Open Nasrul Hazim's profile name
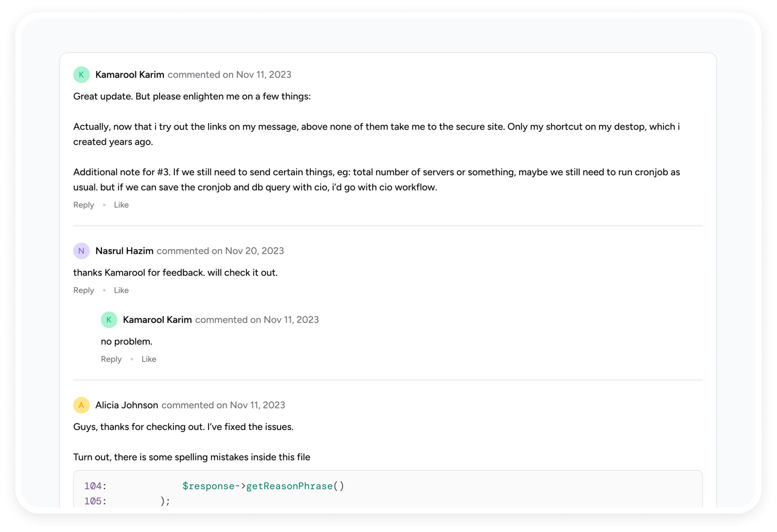The height and width of the screenshot is (532, 777). point(125,251)
